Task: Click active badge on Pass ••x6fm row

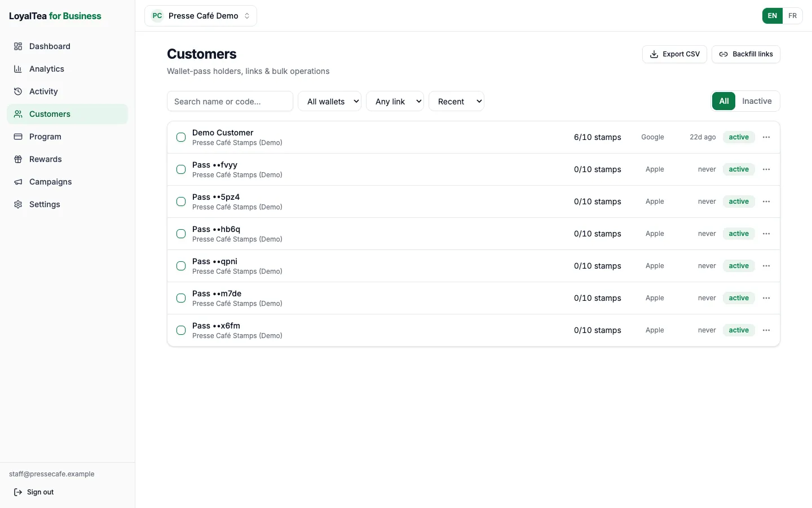Action: 739,330
